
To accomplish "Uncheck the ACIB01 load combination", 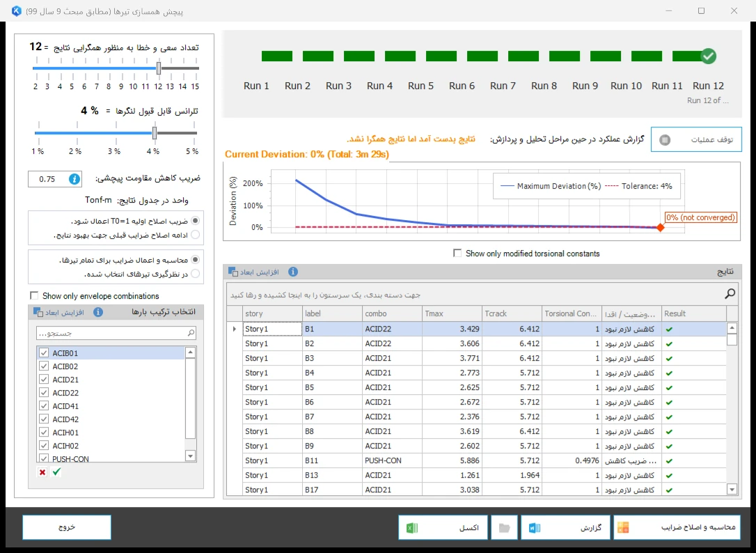I will [x=44, y=353].
